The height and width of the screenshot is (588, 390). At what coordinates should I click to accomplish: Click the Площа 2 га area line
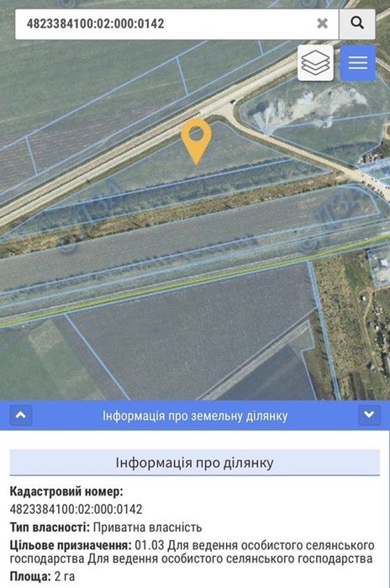[x=42, y=576]
